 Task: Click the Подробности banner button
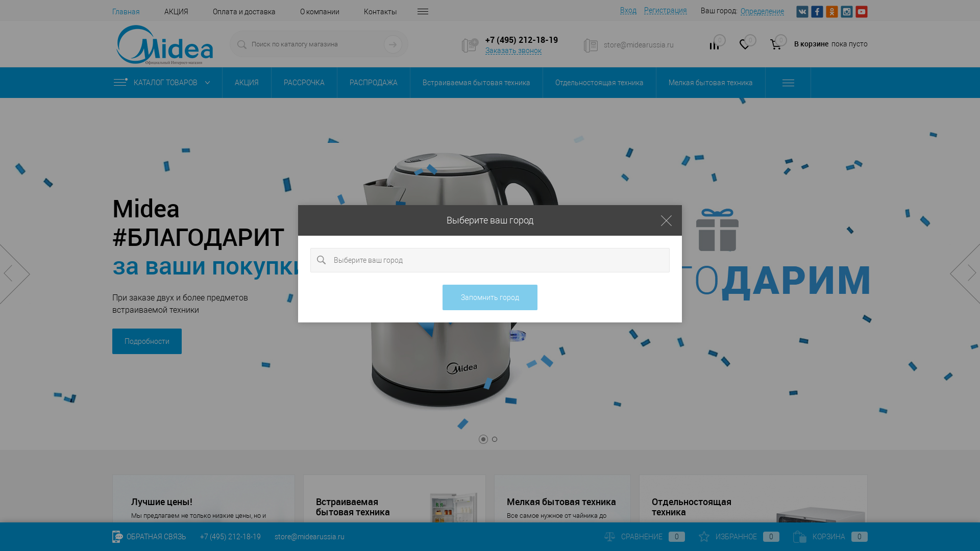coord(147,341)
